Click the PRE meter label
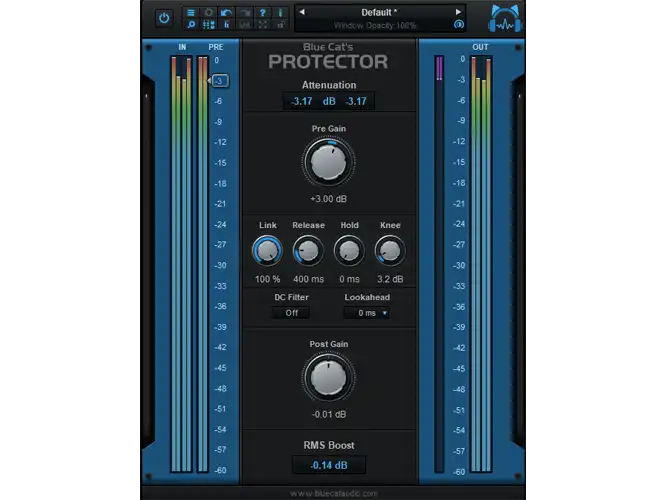Image resolution: width=667 pixels, height=500 pixels. click(216, 47)
